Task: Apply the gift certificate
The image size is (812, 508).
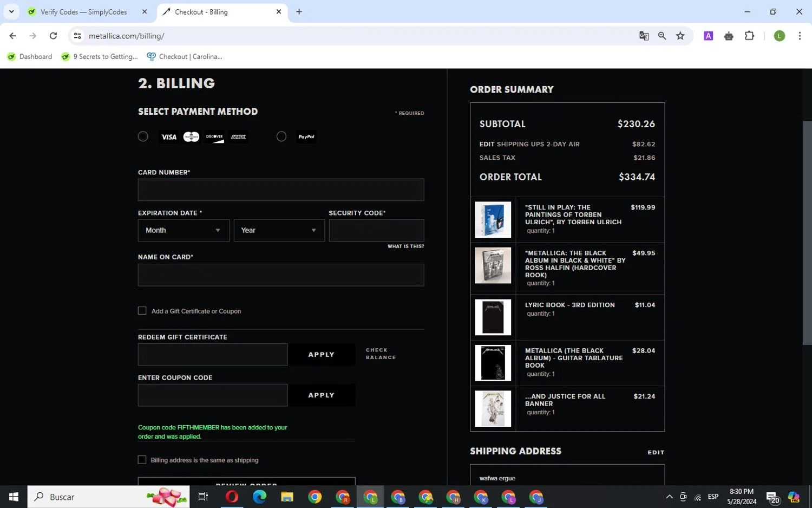Action: point(322,355)
